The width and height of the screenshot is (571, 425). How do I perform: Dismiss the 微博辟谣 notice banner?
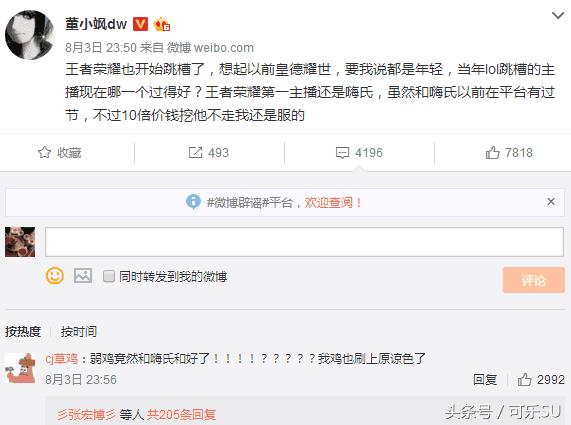[x=551, y=201]
